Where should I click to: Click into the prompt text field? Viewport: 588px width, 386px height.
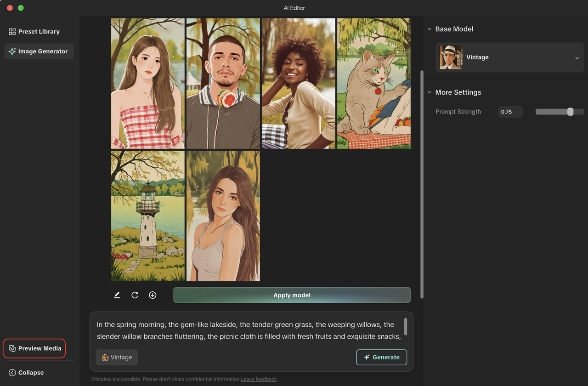click(248, 330)
